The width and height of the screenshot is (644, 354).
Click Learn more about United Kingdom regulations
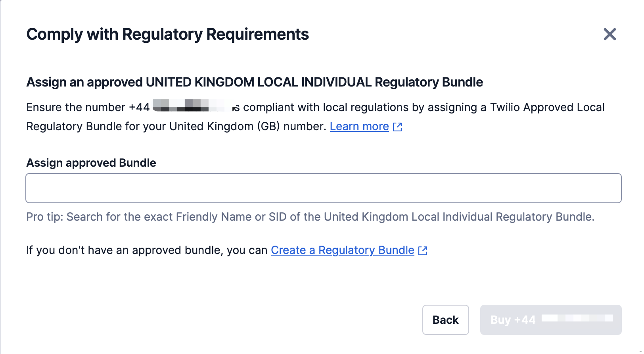359,126
